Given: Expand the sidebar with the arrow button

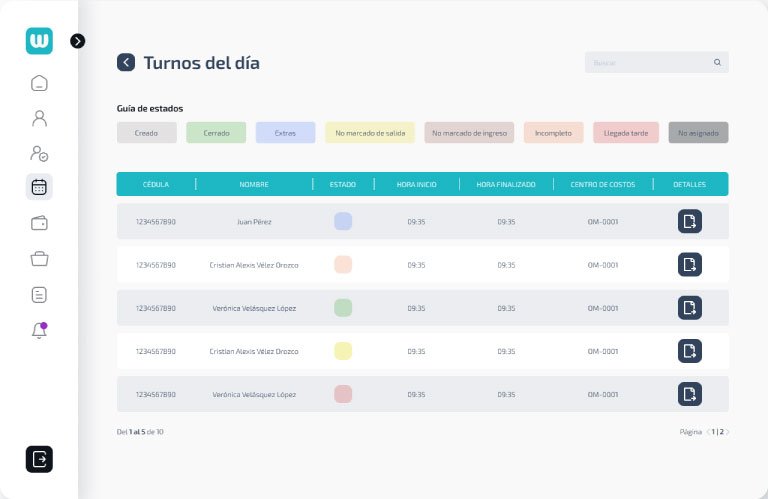Looking at the screenshot, I should [78, 41].
